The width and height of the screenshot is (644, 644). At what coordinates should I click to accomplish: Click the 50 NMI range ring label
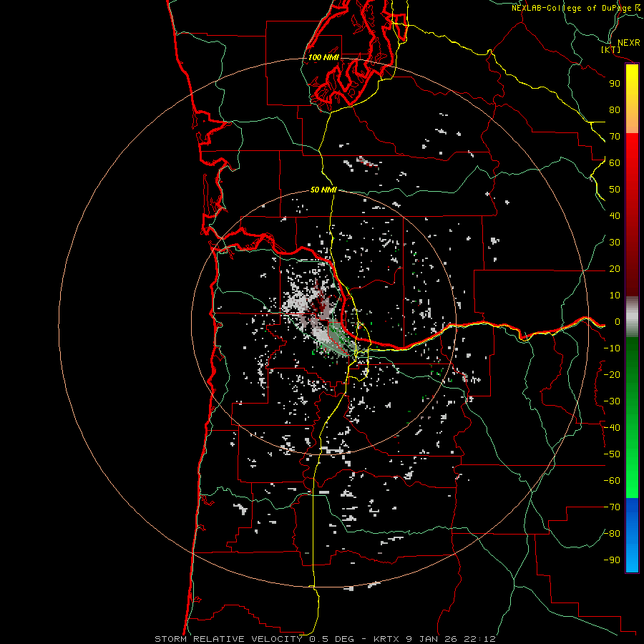point(323,190)
